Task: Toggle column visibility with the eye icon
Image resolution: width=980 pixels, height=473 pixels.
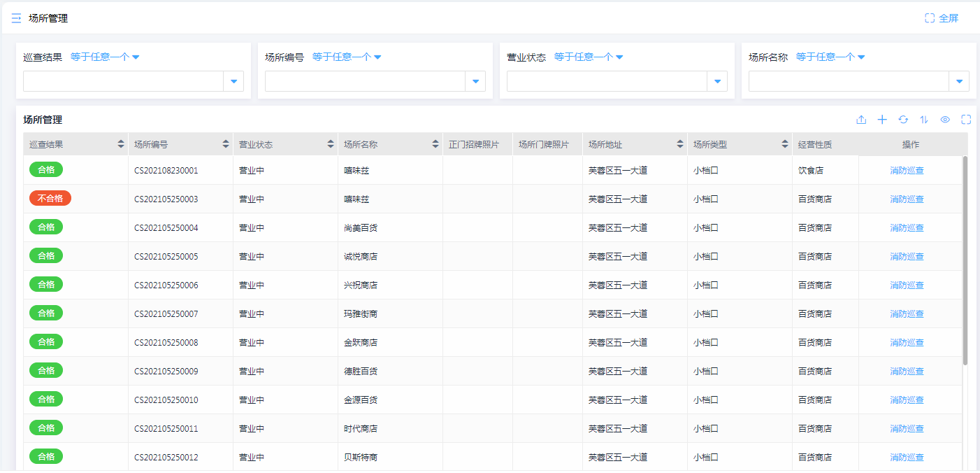Action: [945, 120]
